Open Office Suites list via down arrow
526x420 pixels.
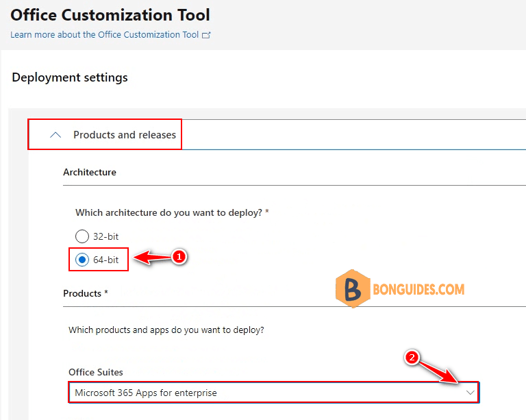coord(470,393)
